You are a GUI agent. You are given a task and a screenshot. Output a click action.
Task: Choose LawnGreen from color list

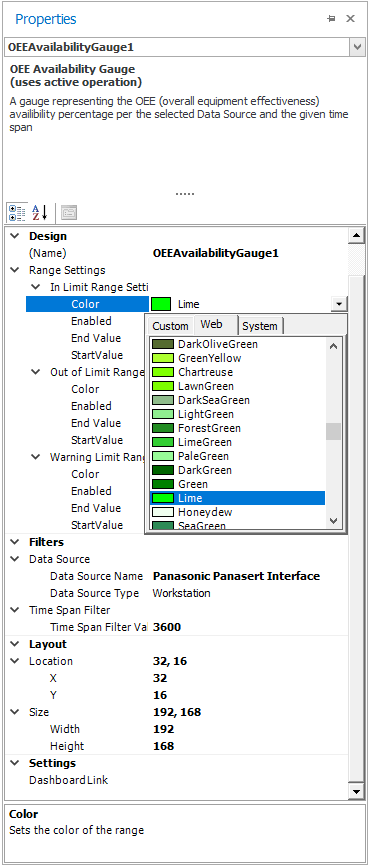click(238, 386)
